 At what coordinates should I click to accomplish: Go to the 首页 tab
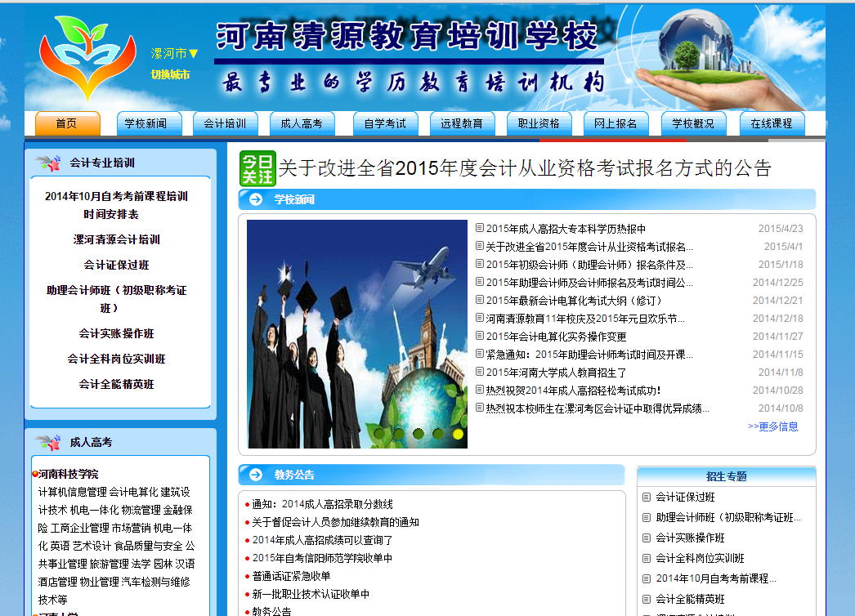coord(68,123)
